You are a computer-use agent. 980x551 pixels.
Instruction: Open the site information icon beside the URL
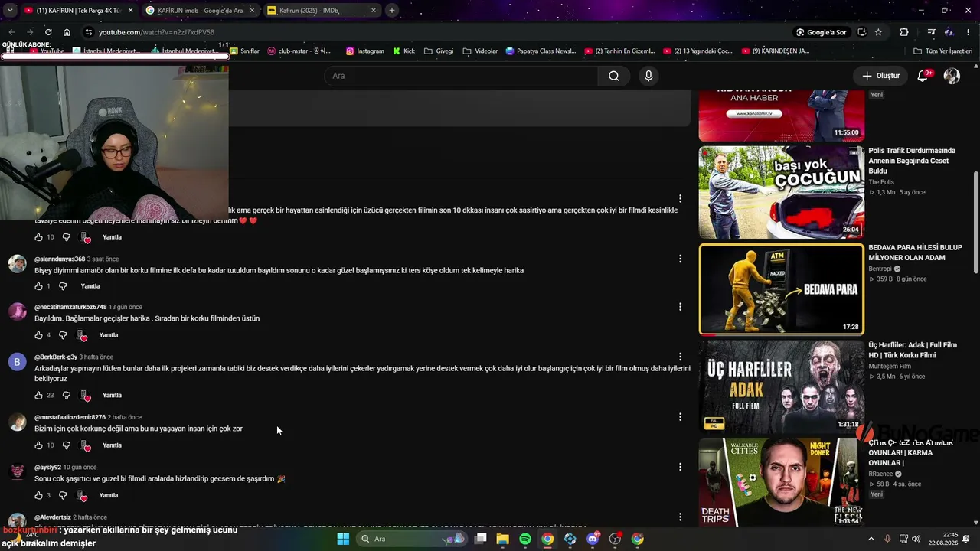[x=89, y=32]
